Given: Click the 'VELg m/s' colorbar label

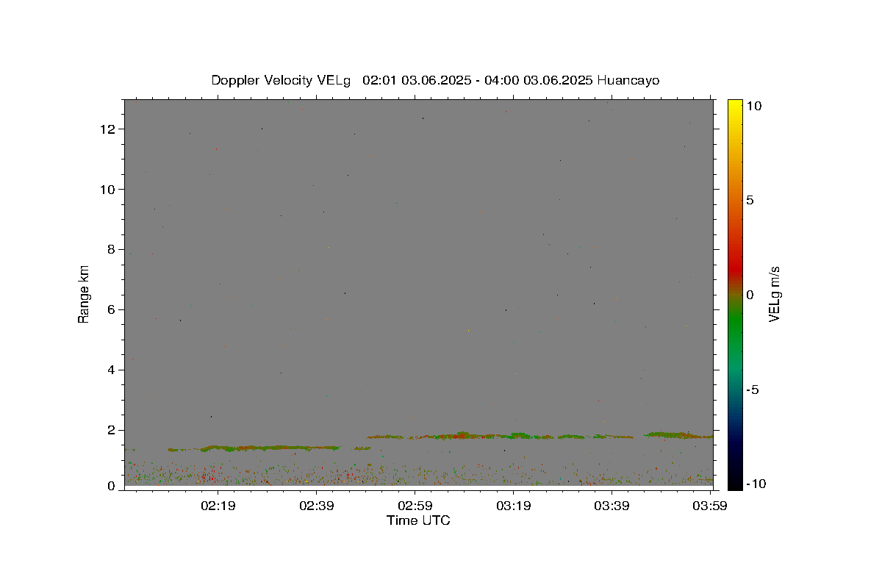Looking at the screenshot, I should (774, 294).
